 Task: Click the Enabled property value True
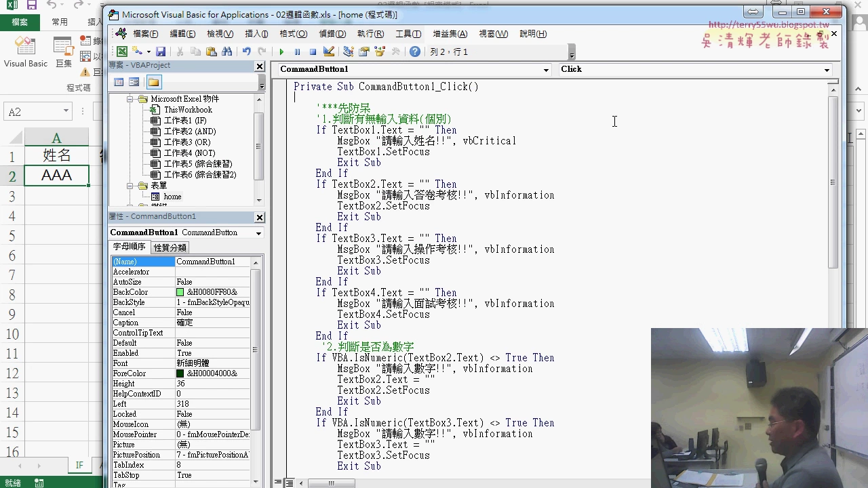click(x=213, y=353)
